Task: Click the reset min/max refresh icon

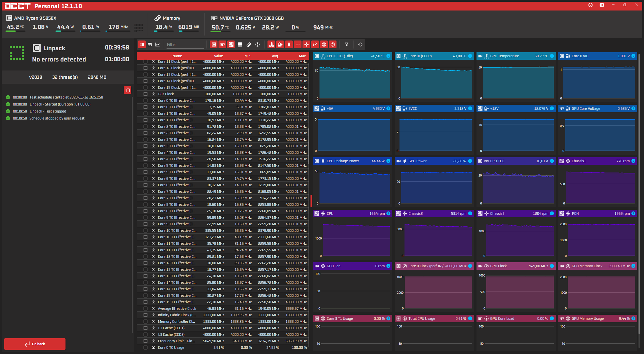Action: (360, 44)
